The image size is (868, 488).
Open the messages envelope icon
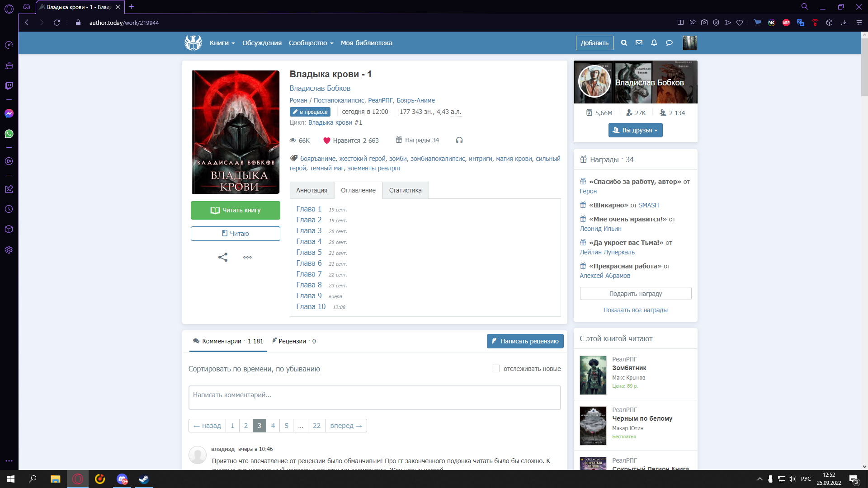pos(639,43)
